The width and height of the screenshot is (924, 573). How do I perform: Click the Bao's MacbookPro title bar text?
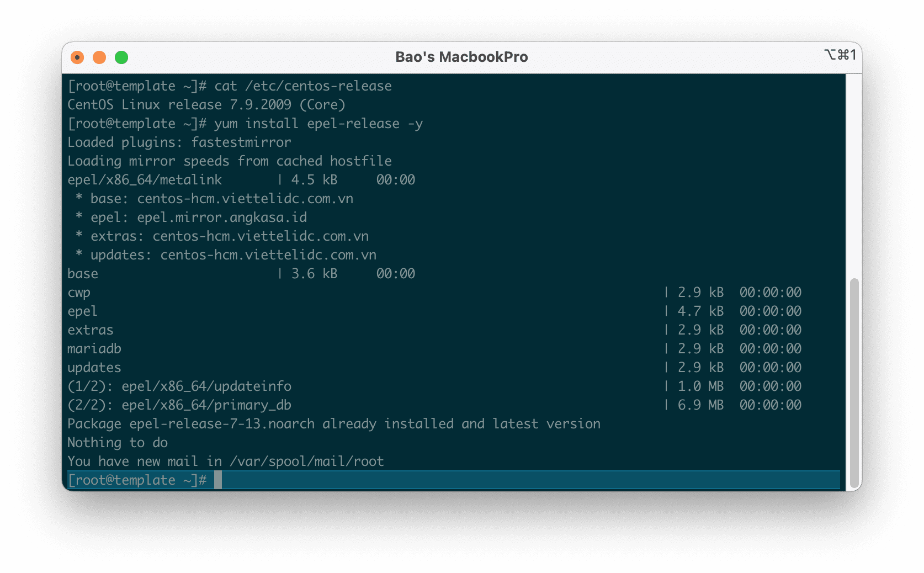click(x=461, y=56)
